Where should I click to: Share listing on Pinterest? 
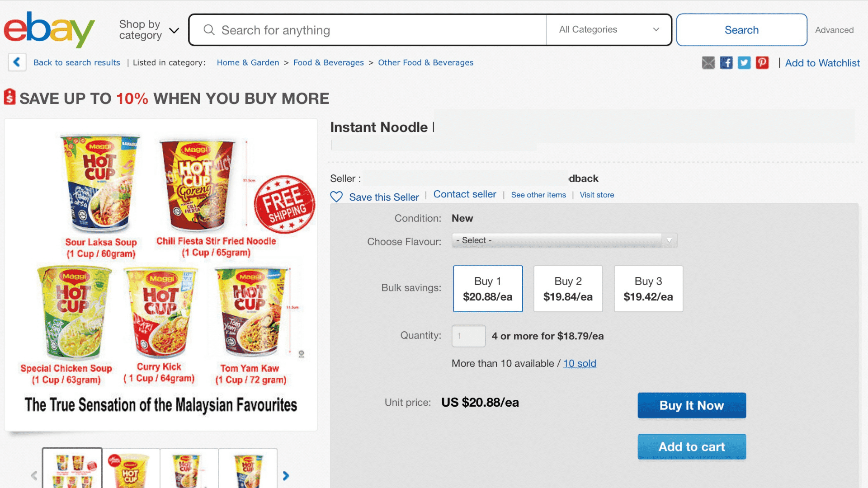pyautogui.click(x=762, y=63)
